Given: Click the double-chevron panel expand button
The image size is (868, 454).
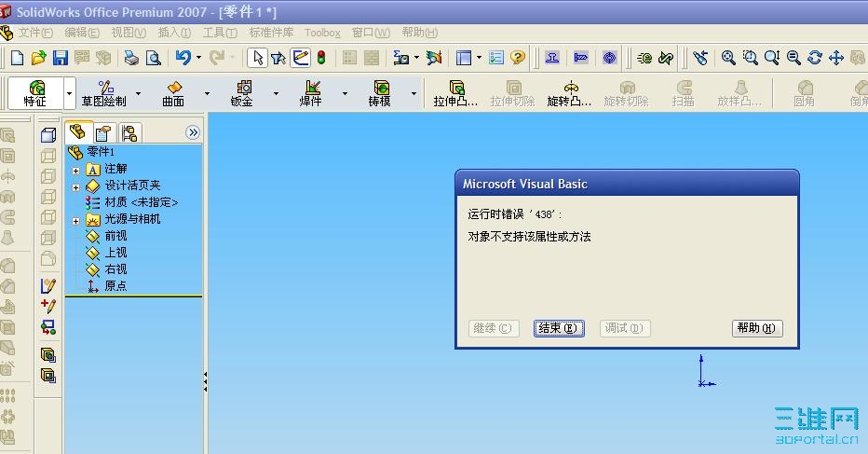Looking at the screenshot, I should click(x=193, y=132).
